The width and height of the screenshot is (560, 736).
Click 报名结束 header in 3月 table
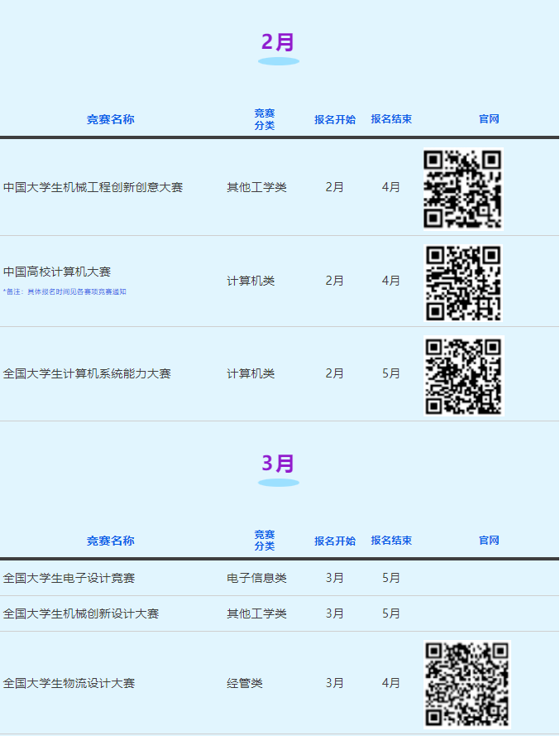(x=391, y=541)
